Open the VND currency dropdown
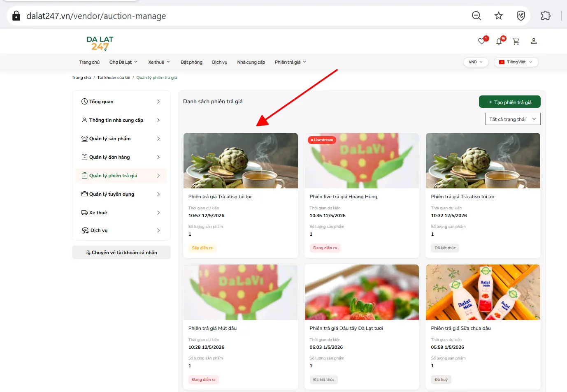This screenshot has height=392, width=567. tap(476, 62)
